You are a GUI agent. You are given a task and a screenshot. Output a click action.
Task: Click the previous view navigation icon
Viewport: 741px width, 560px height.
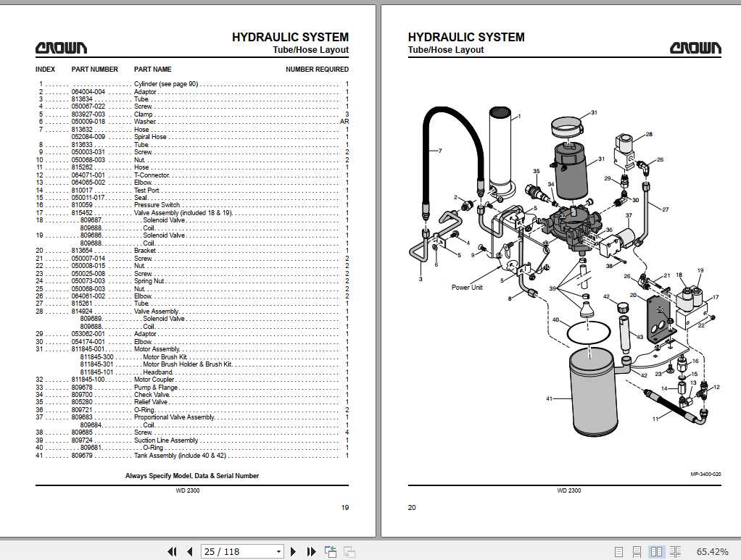pyautogui.click(x=331, y=551)
